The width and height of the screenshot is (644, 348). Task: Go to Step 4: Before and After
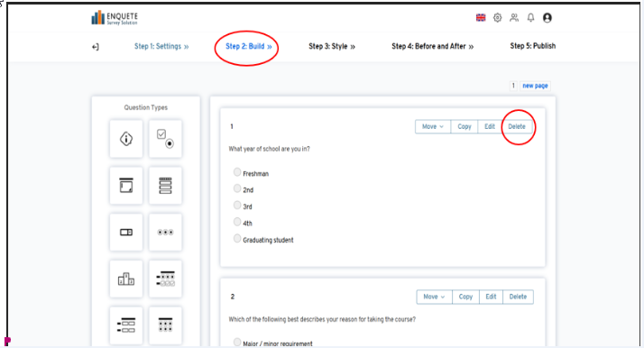tap(432, 46)
